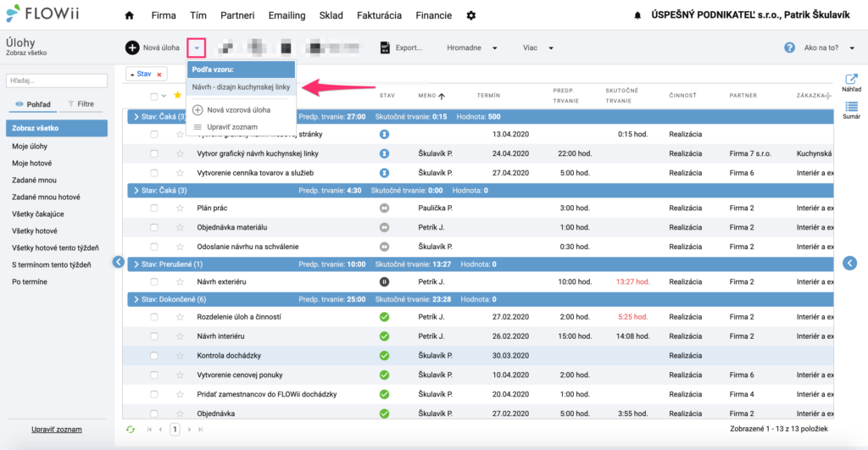Check the Návrh exteriéru checkbox

pyautogui.click(x=154, y=281)
